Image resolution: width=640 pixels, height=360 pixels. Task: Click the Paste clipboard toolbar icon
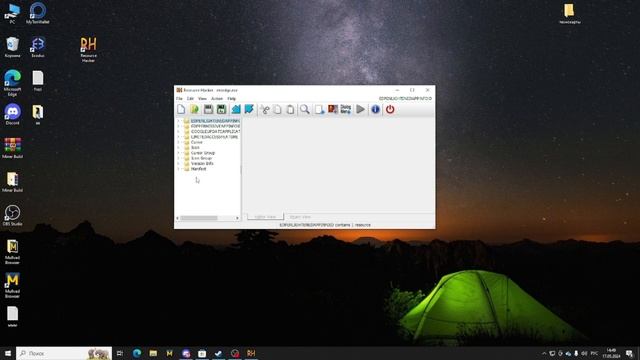290,109
